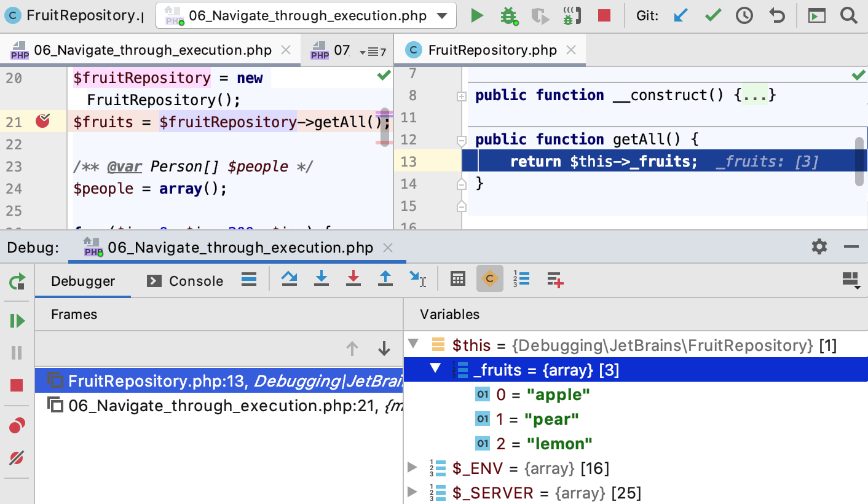Revert changes with the undo arrow icon

[x=777, y=16]
